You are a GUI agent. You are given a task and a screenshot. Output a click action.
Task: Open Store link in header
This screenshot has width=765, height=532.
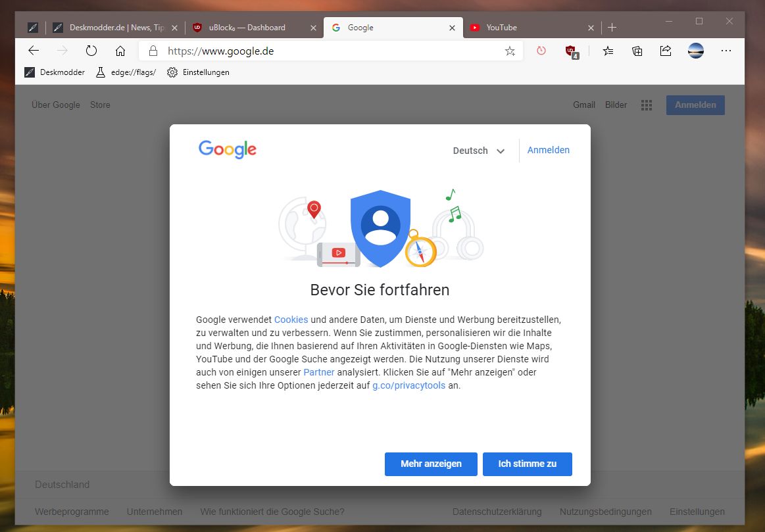tap(100, 105)
